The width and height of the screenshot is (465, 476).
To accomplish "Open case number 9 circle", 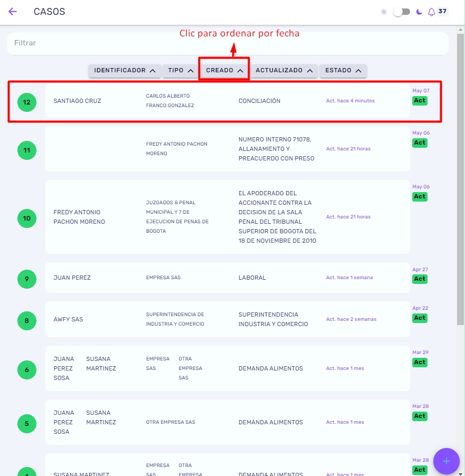I will click(27, 279).
